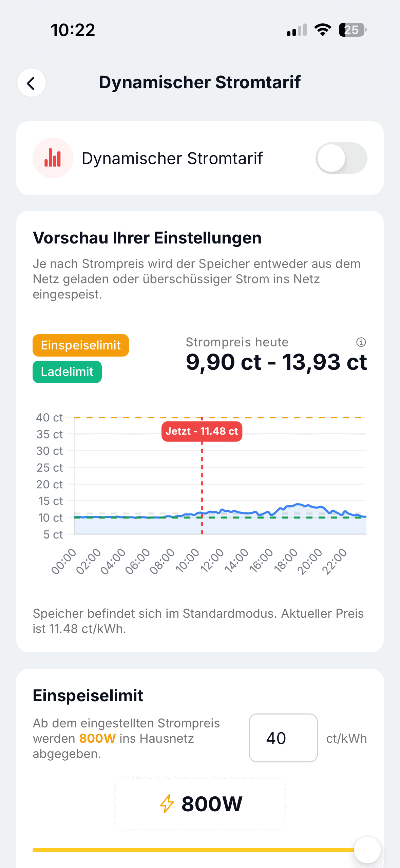Tap the Vorschau Ihrer Einstellungen heading
The image size is (400, 868).
click(x=147, y=238)
